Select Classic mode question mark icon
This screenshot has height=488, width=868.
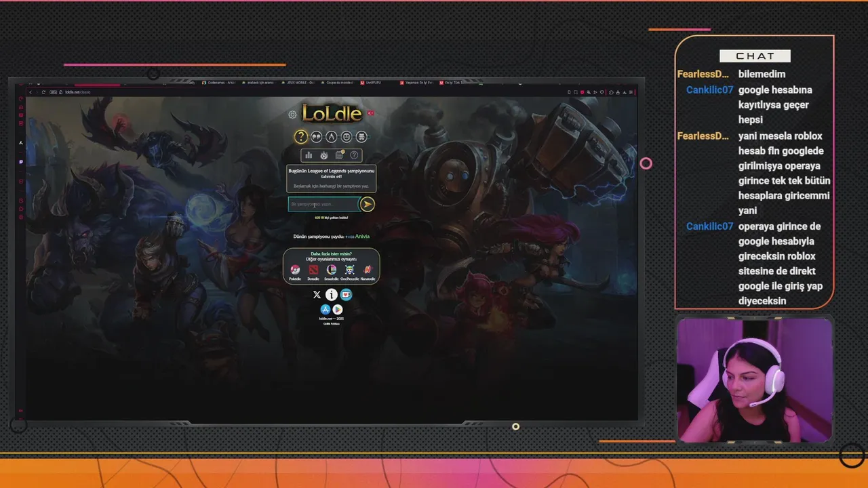click(301, 137)
